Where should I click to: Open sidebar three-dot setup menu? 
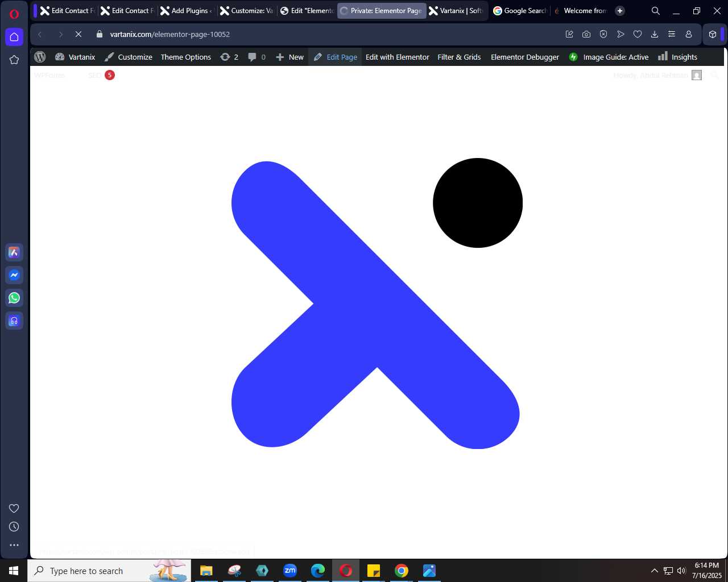[14, 545]
